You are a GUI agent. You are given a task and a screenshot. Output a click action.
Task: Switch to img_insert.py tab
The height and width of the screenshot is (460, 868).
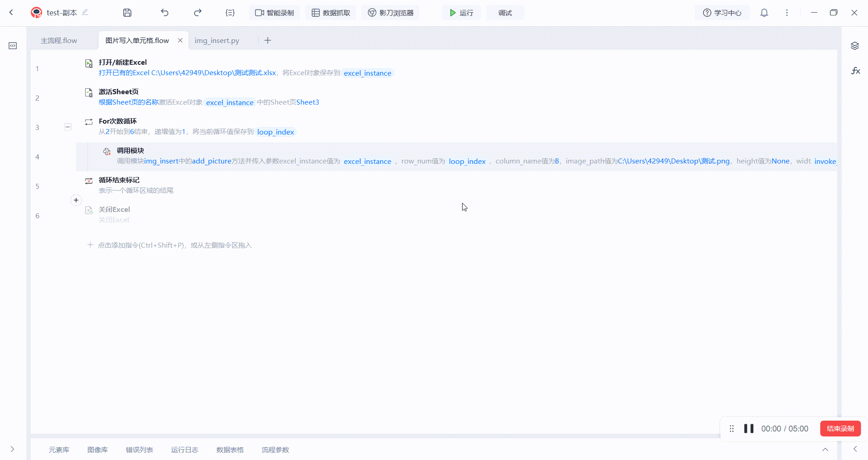point(217,41)
